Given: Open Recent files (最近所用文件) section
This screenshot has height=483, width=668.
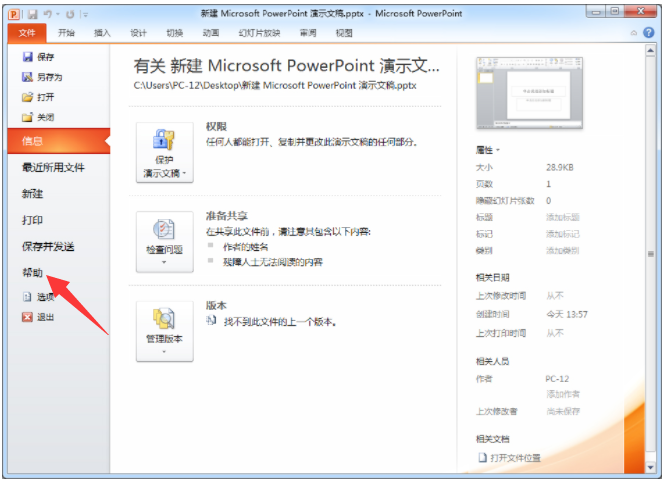Looking at the screenshot, I should (x=53, y=167).
